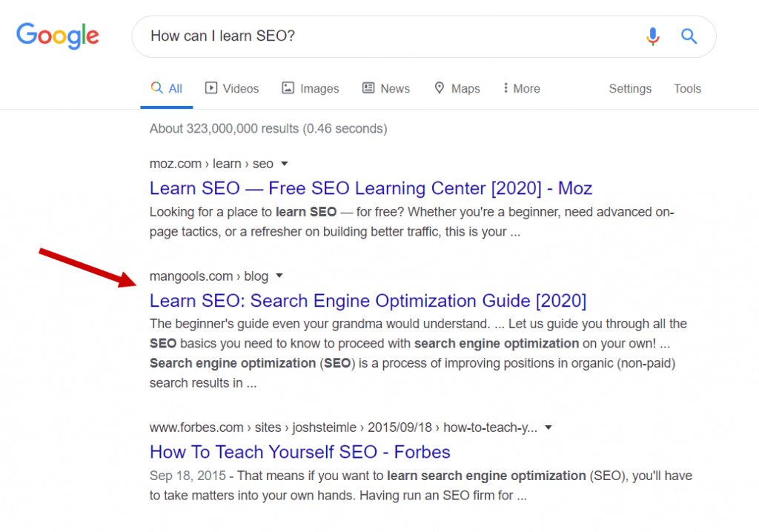Open the mangools.com result's dropdown arrow
The height and width of the screenshot is (532, 759).
[x=279, y=276]
